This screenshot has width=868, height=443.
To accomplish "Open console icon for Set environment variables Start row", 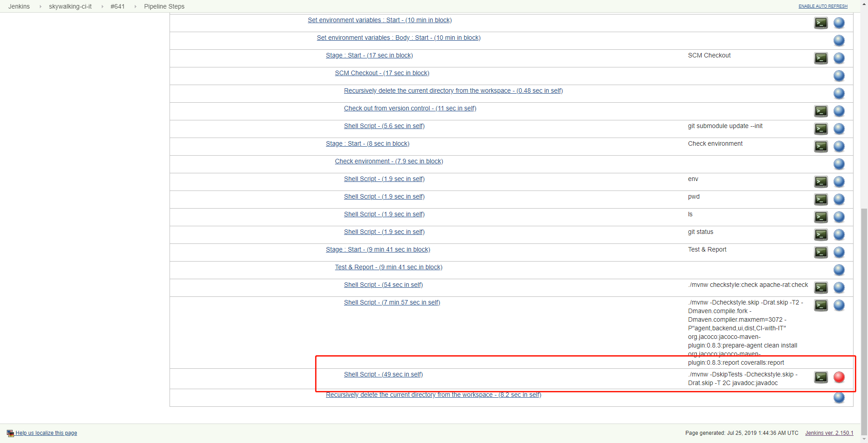I will coord(821,23).
